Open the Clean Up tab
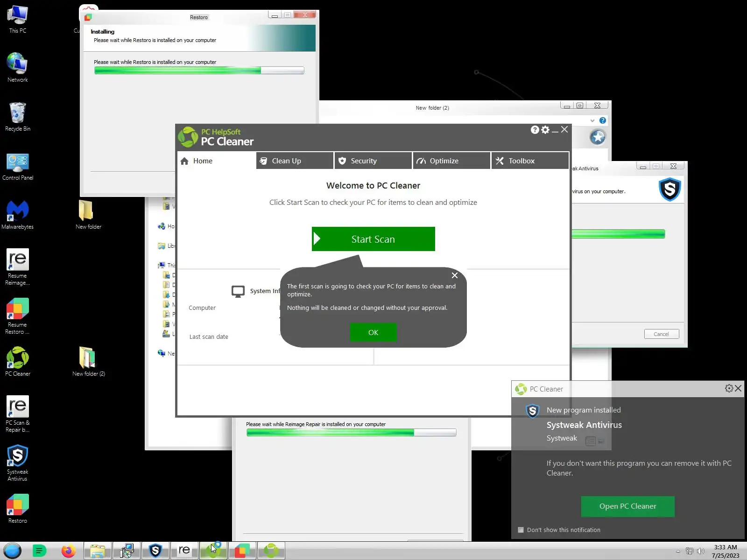Image resolution: width=747 pixels, height=560 pixels. pyautogui.click(x=295, y=161)
